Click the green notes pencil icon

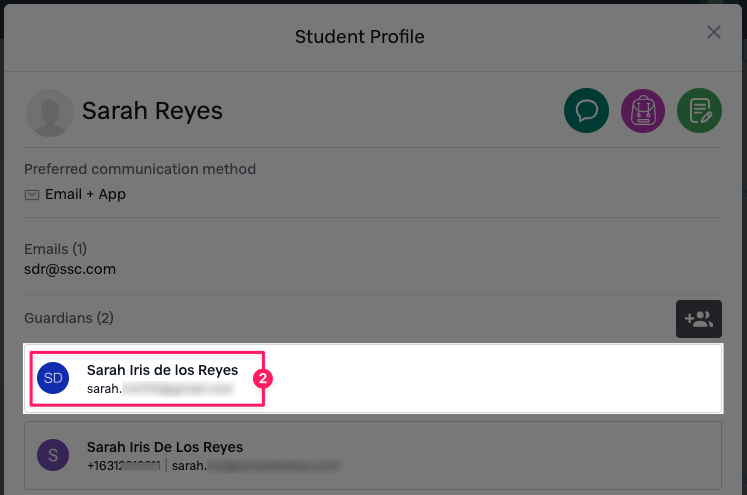pyautogui.click(x=699, y=110)
